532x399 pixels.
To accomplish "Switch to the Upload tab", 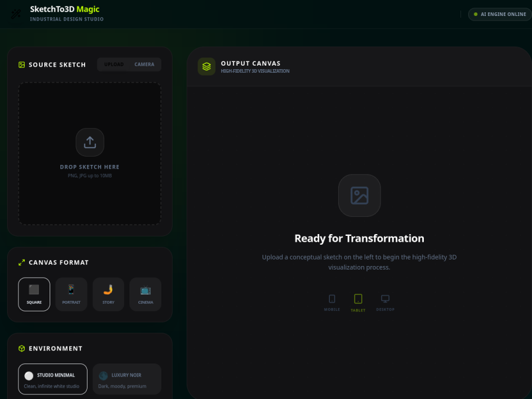I will click(114, 64).
